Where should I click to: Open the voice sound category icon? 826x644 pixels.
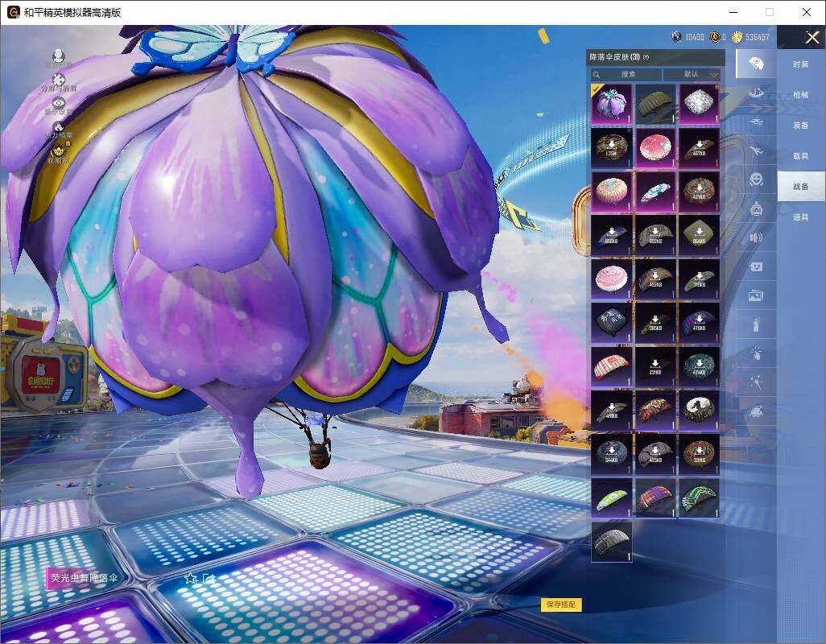coord(756,237)
